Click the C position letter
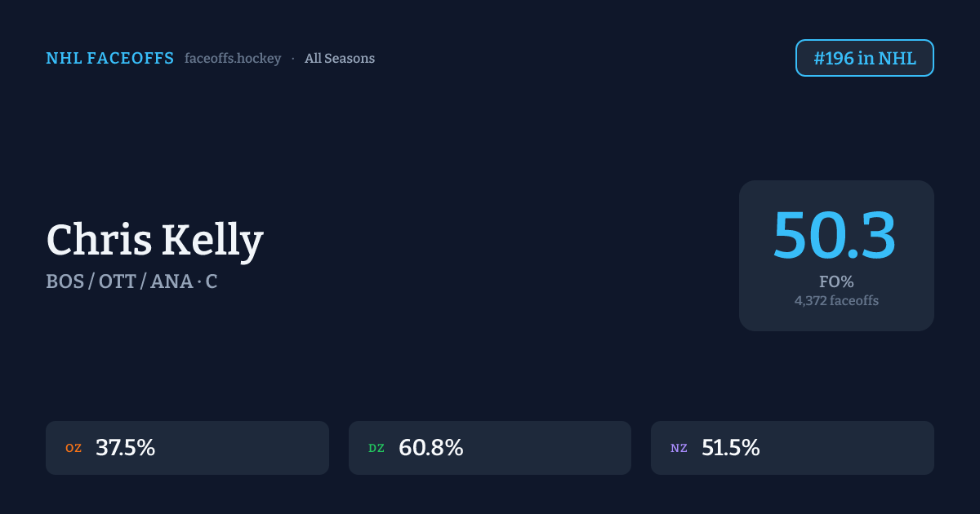This screenshot has width=980, height=514. [212, 281]
